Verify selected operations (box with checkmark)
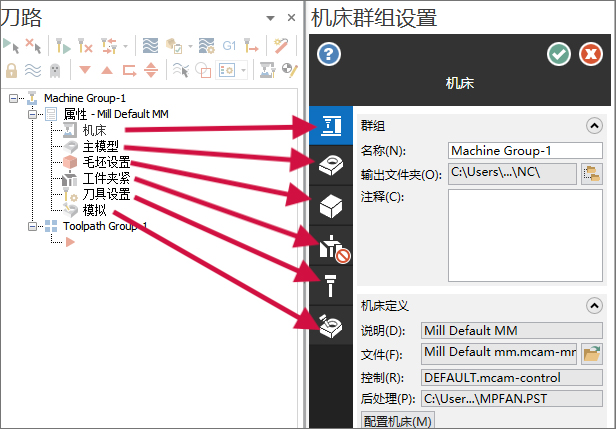The height and width of the screenshot is (429, 616). click(173, 46)
